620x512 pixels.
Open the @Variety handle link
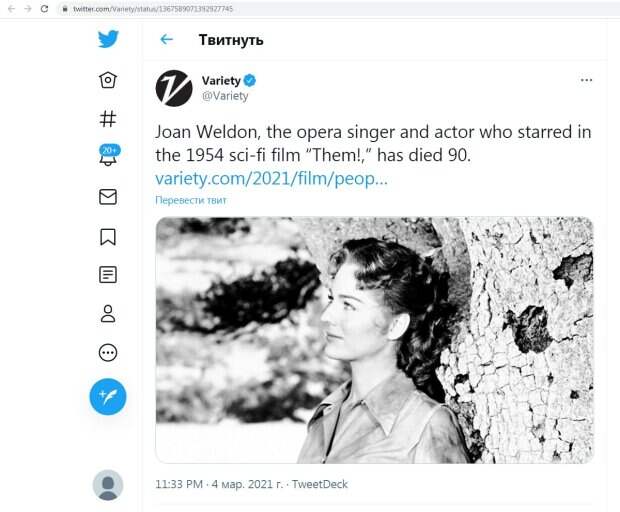tap(225, 97)
